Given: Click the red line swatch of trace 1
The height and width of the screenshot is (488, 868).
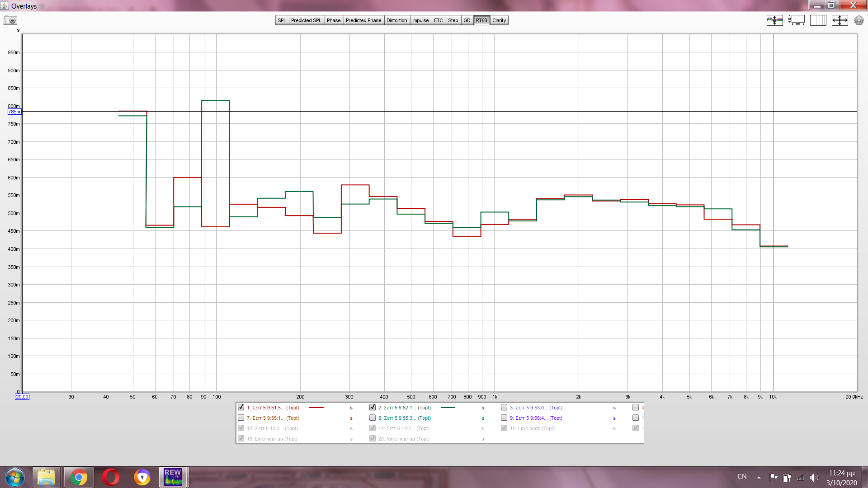Looking at the screenshot, I should (x=316, y=408).
